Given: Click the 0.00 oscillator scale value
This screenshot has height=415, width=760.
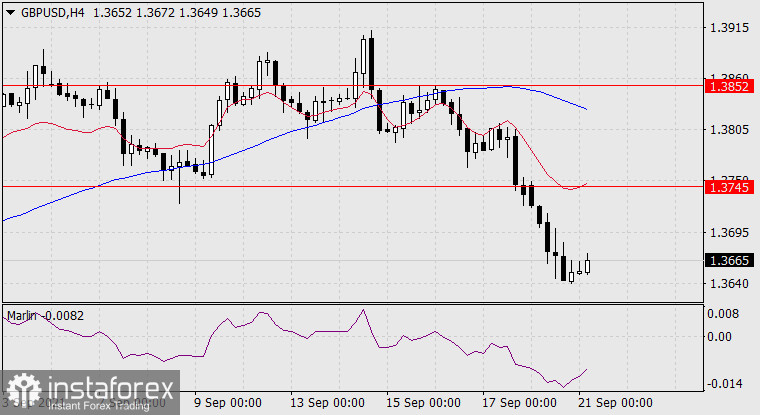Looking at the screenshot, I should coord(719,336).
